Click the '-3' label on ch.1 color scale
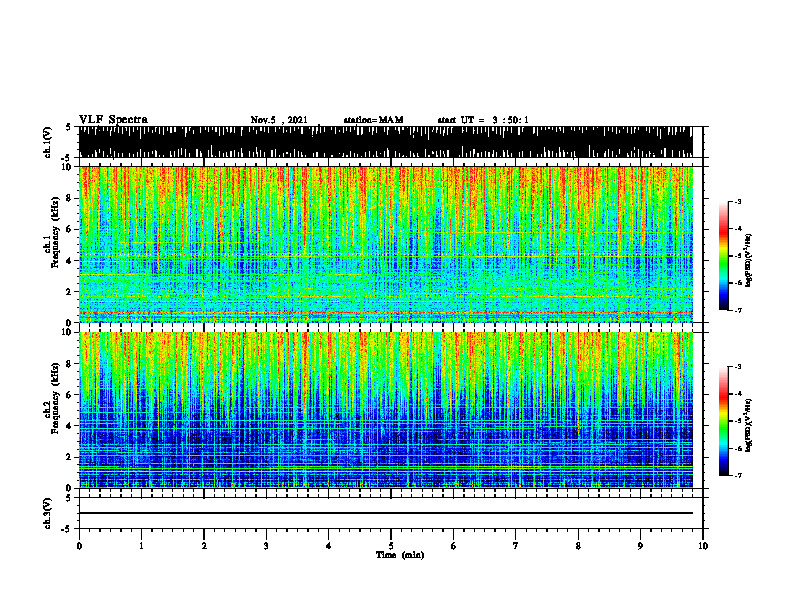Image resolution: width=792 pixels, height=612 pixels. point(737,202)
